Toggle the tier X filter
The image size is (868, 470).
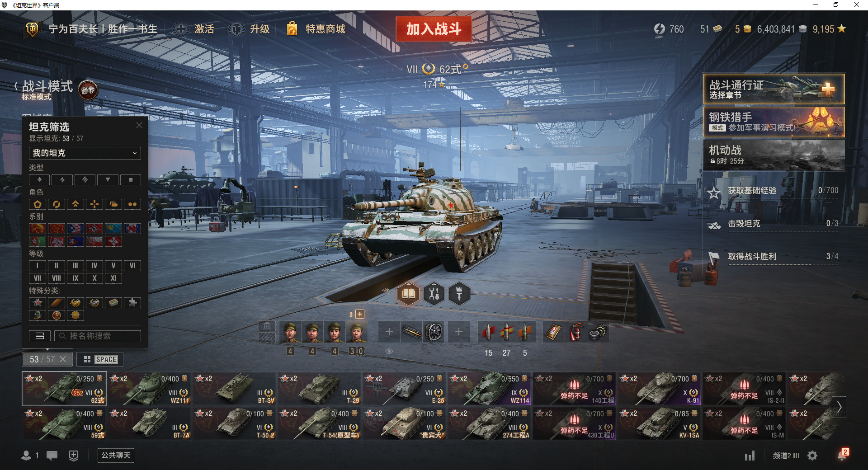click(x=94, y=278)
